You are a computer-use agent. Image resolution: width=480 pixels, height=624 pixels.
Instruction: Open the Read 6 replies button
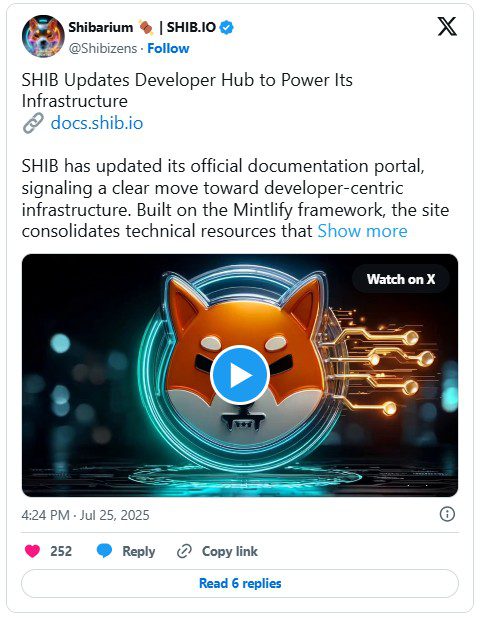pos(240,583)
